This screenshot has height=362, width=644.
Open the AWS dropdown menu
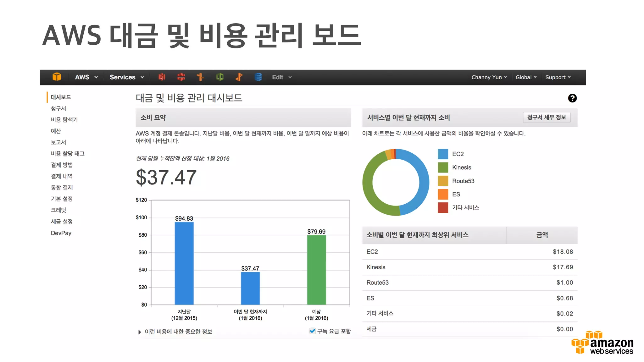[86, 77]
